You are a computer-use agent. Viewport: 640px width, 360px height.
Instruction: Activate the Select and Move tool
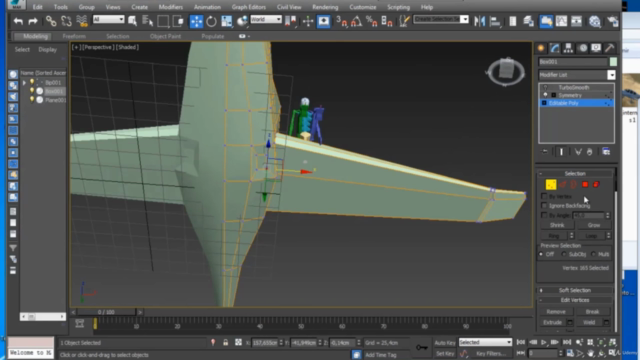pos(196,21)
